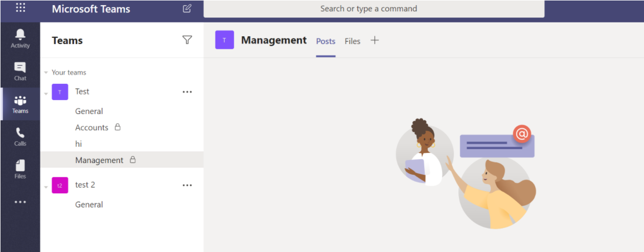Open Chat from the left rail
Viewport: 644px width, 252px height.
click(20, 71)
